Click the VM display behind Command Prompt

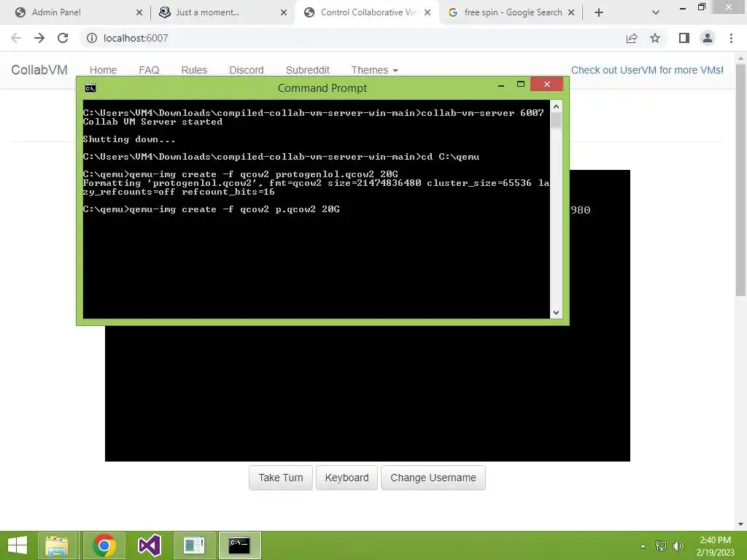(x=368, y=393)
